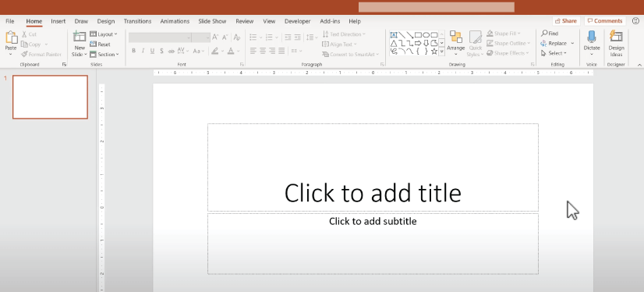Open the Help tab
Screen dimensions: 644x292
(x=355, y=21)
